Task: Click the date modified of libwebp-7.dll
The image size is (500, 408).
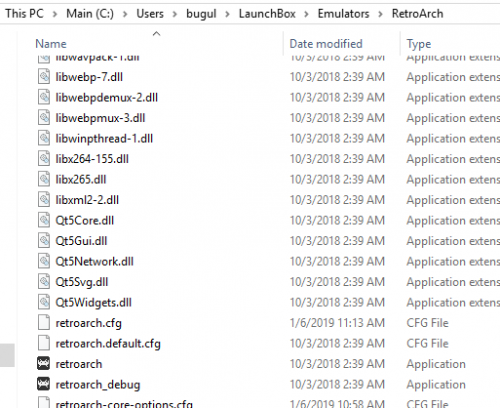Action: 337,77
